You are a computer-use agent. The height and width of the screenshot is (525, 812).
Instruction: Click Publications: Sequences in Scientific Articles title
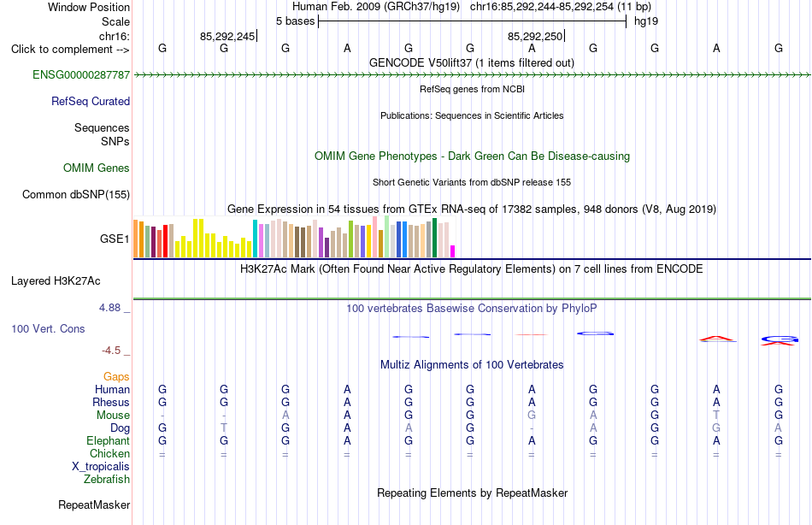click(x=472, y=115)
